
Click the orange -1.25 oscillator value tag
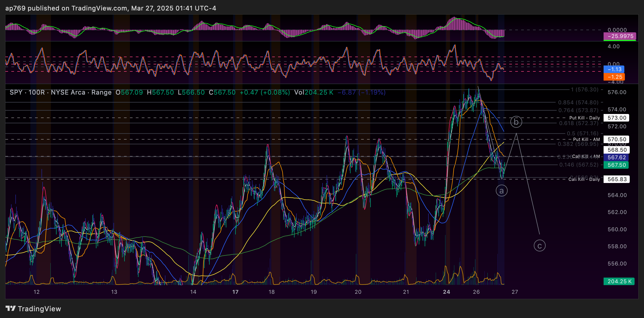[x=614, y=77]
